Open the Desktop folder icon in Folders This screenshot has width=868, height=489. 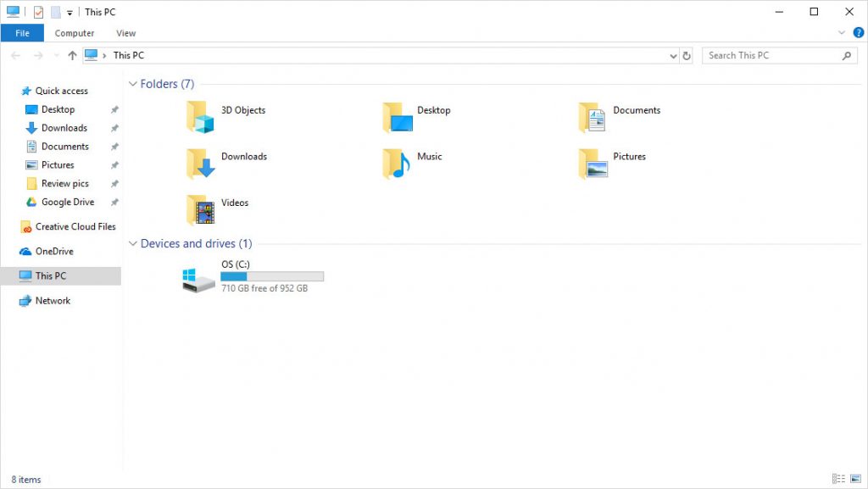coord(397,117)
